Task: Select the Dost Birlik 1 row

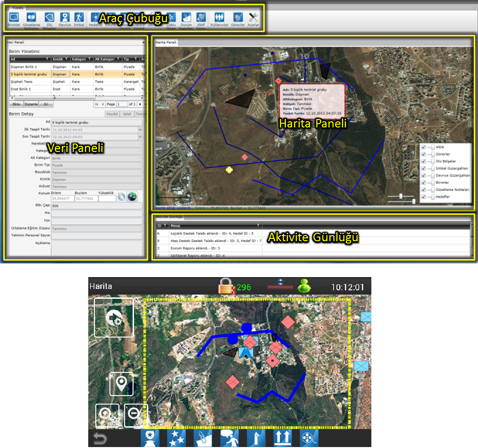Action: tap(77, 89)
